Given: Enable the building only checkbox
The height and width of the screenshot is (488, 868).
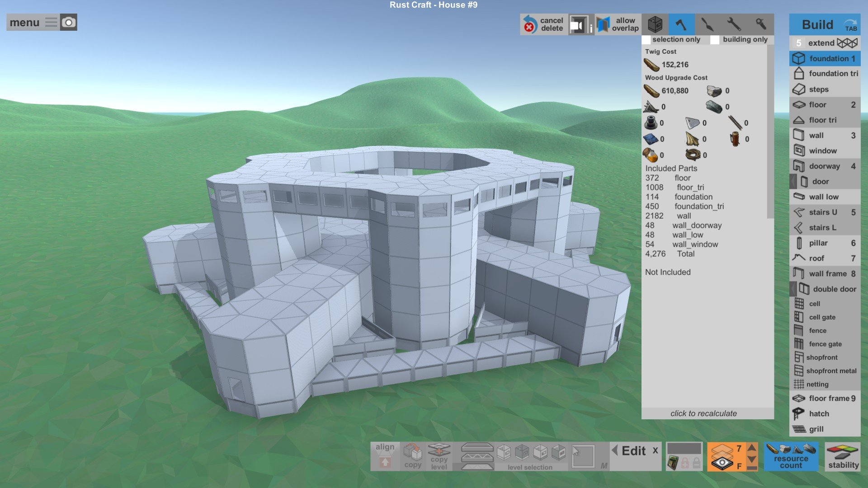Looking at the screenshot, I should pyautogui.click(x=715, y=40).
